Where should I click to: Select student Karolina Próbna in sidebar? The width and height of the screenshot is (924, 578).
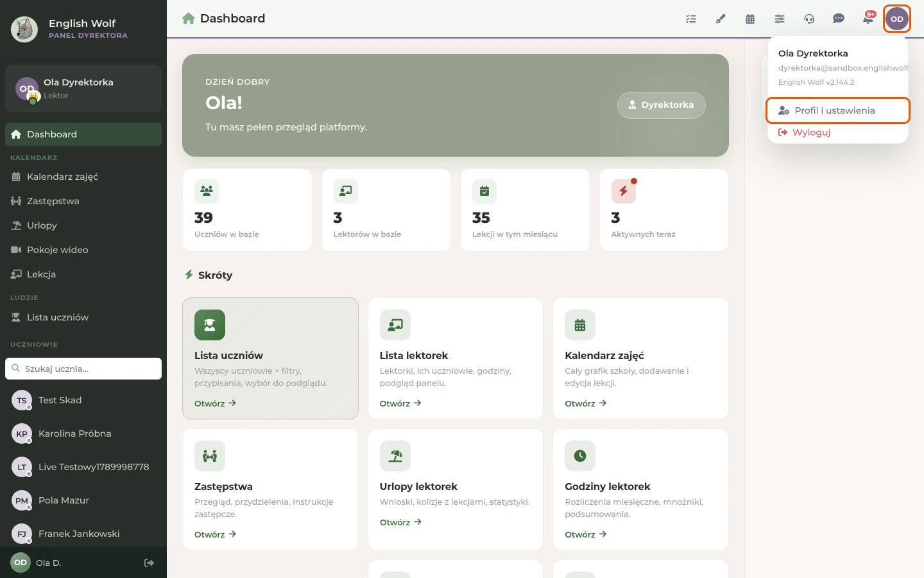[x=83, y=433]
